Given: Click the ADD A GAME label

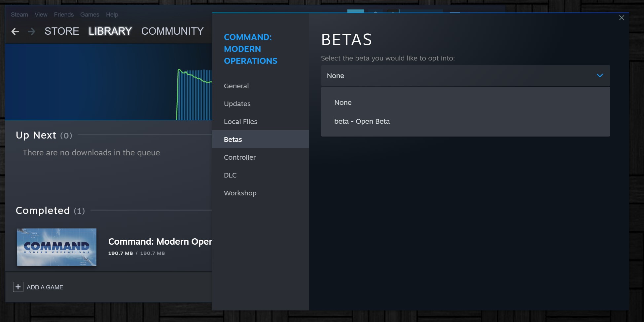Looking at the screenshot, I should click(x=45, y=287).
